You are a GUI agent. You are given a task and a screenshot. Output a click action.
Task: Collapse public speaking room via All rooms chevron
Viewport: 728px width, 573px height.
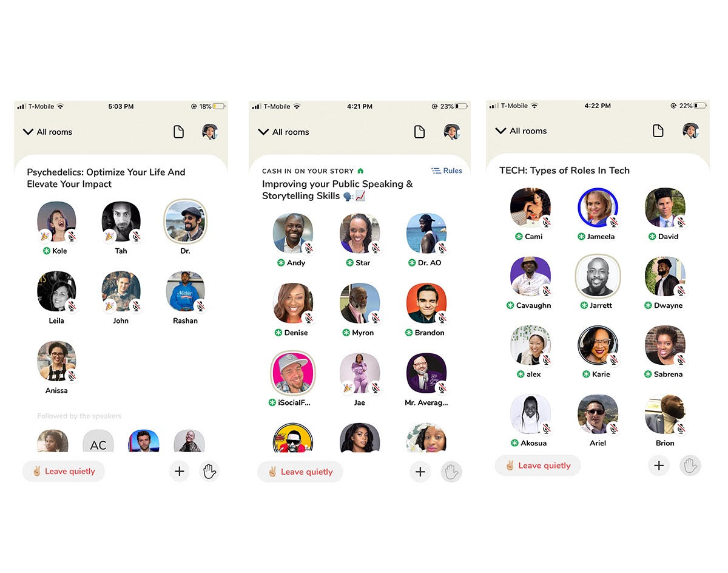point(263,132)
